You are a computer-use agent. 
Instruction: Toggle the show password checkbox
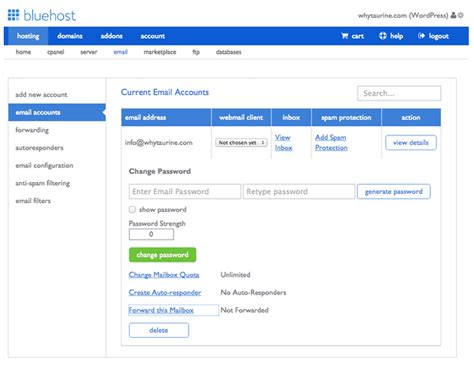[132, 210]
